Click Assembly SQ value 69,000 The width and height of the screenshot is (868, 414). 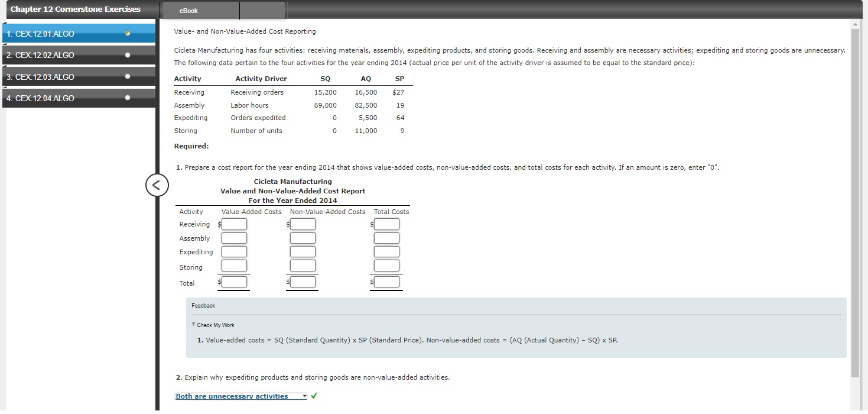[325, 105]
